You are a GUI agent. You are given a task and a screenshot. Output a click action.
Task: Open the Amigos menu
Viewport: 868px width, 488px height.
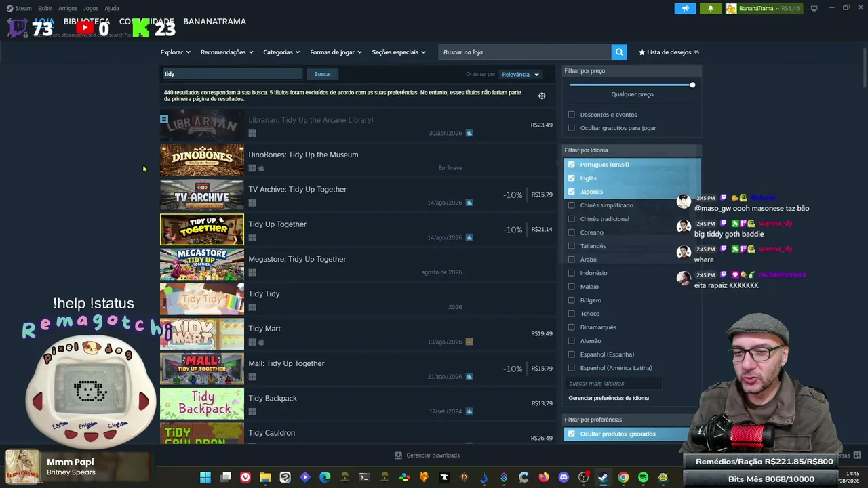pos(68,8)
